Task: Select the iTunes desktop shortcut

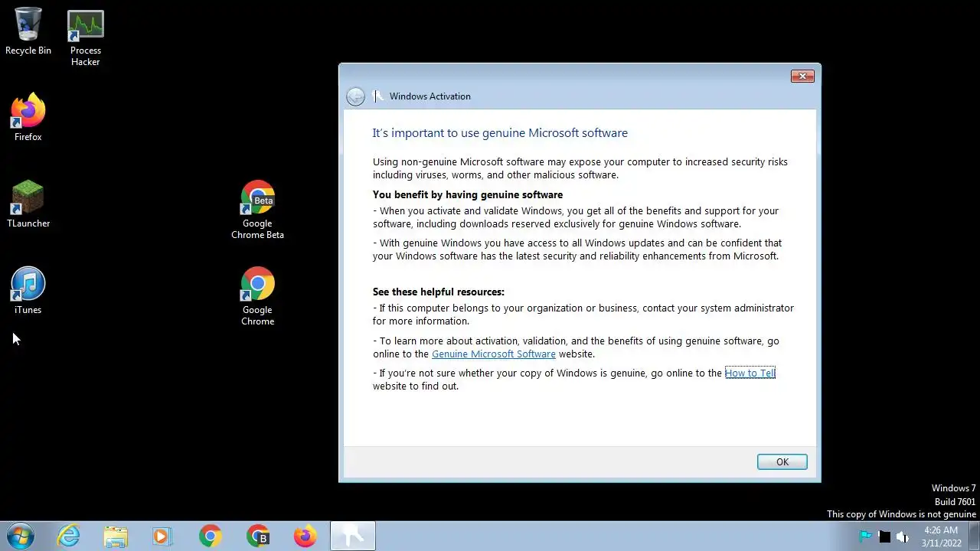Action: [x=28, y=290]
